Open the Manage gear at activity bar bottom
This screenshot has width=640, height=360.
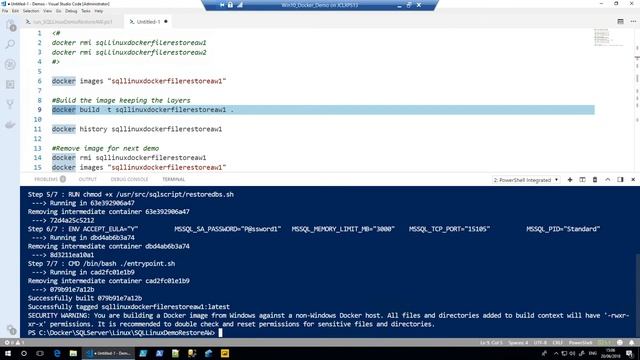pos(11,330)
